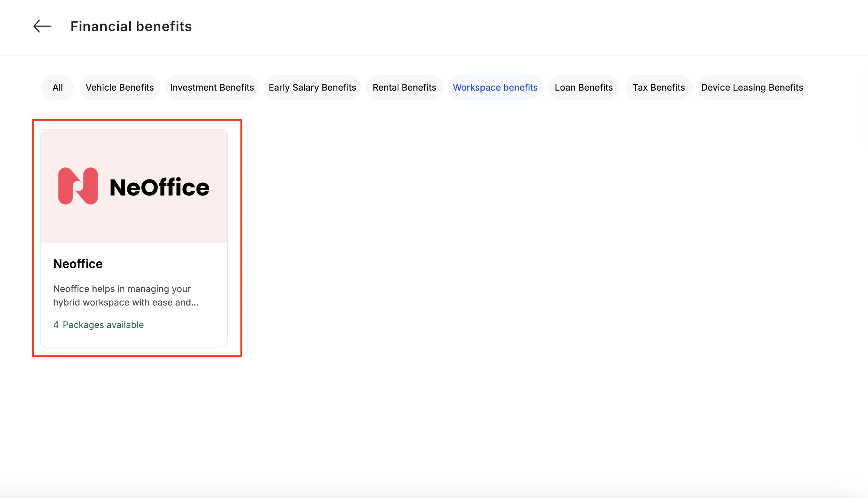Open Loan Benefits category
Image resolution: width=868 pixels, height=498 pixels.
[x=584, y=88]
